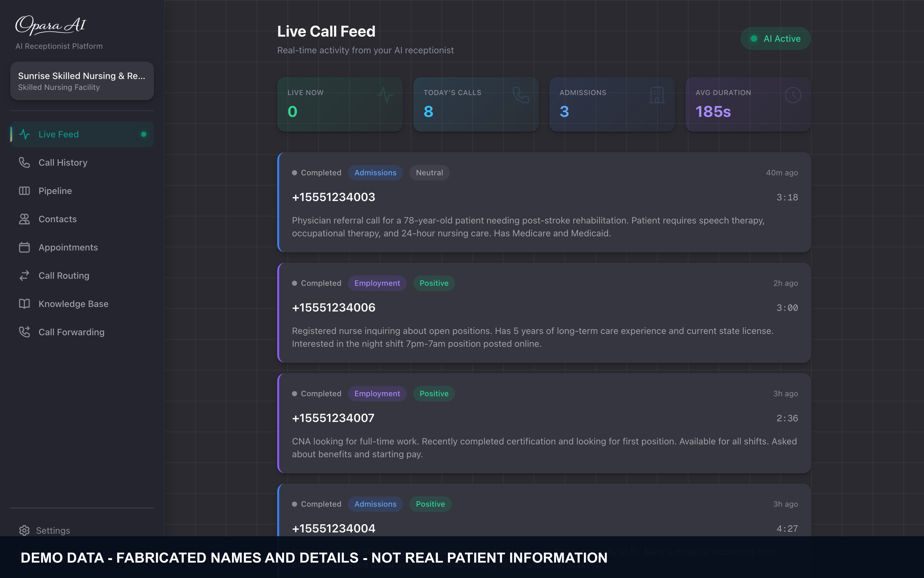Click the Call Forwarding phone icon
Viewport: 924px width, 578px height.
click(x=24, y=332)
